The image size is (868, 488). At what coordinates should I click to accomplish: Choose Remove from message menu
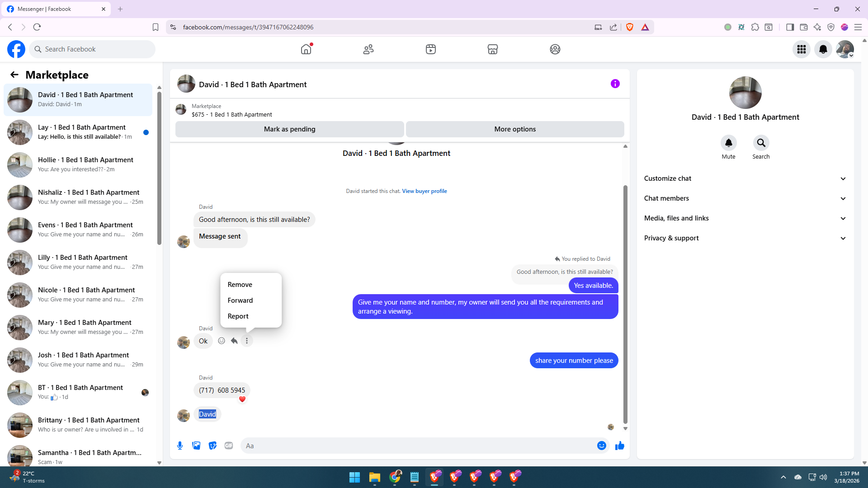240,285
